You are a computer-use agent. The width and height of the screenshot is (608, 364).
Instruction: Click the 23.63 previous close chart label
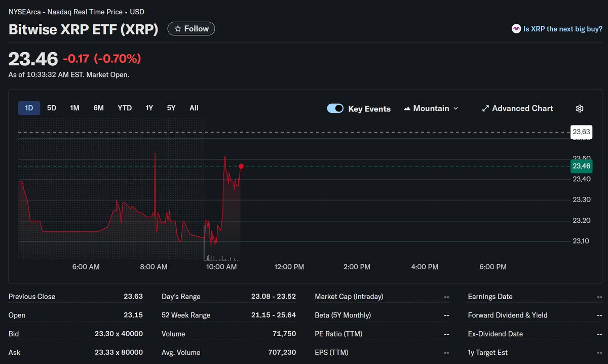tap(581, 132)
